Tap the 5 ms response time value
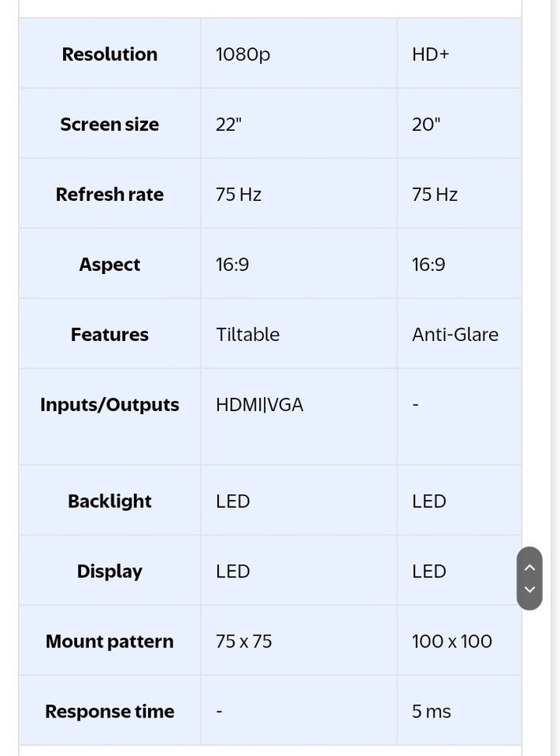The width and height of the screenshot is (560, 756). (x=431, y=712)
